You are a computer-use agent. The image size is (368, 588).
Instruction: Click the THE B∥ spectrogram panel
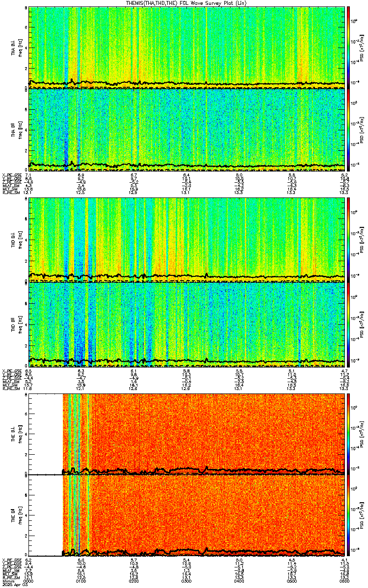(x=187, y=514)
